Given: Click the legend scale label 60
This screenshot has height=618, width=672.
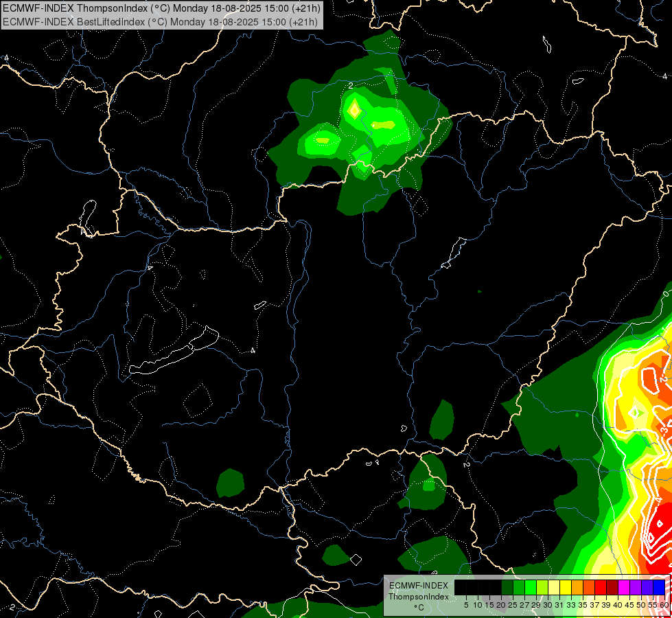Looking at the screenshot, I should pos(664,605).
